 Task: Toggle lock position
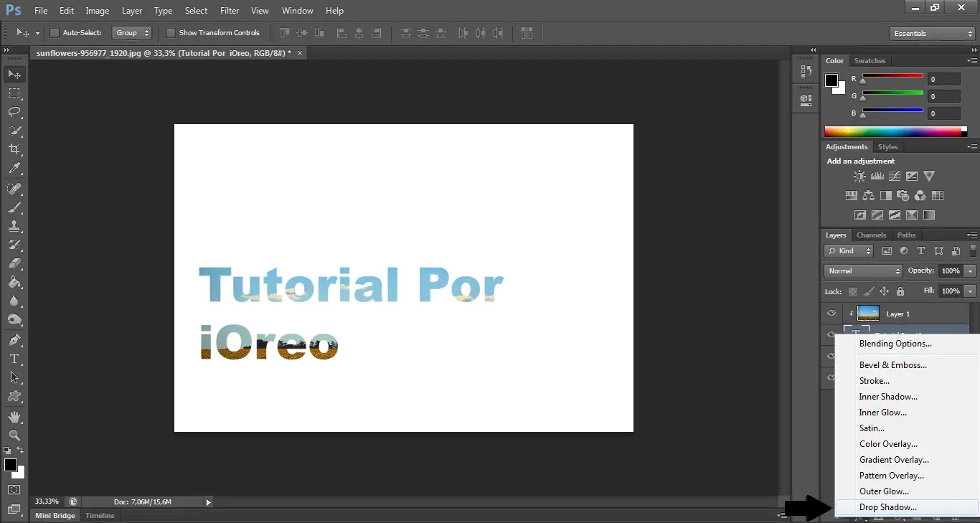884,291
